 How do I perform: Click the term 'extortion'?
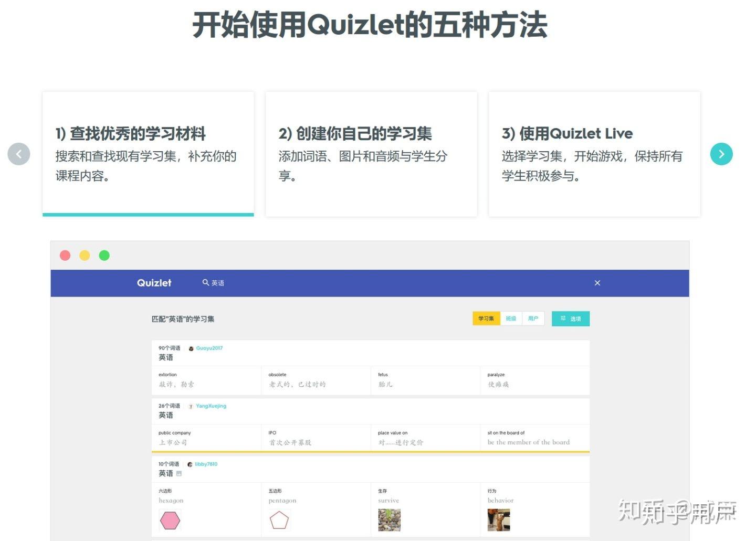point(167,375)
